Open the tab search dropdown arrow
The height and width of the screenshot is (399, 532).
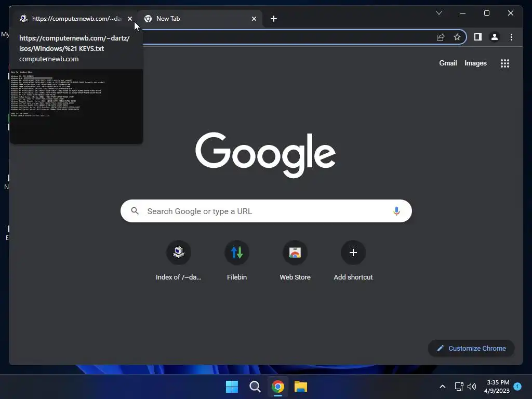(439, 13)
